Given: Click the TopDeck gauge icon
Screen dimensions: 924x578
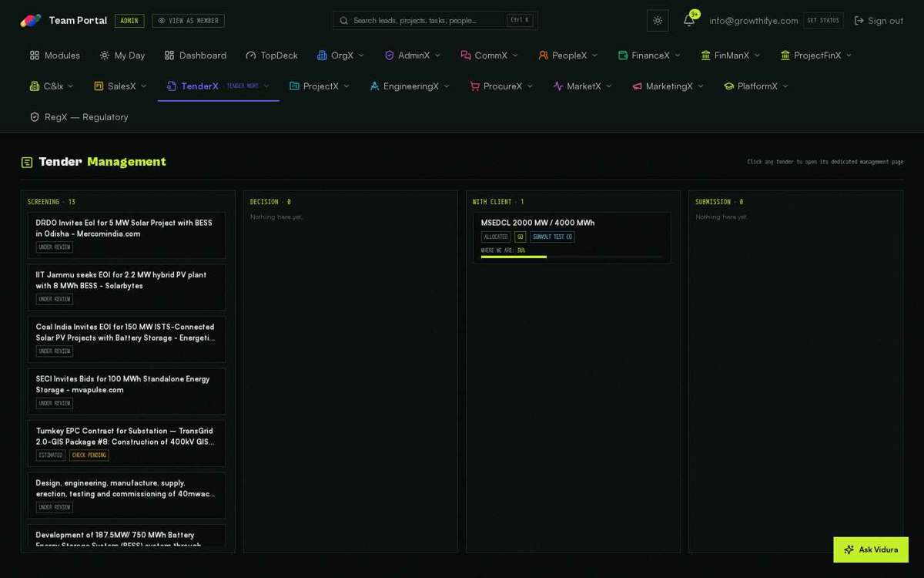Looking at the screenshot, I should pyautogui.click(x=251, y=55).
